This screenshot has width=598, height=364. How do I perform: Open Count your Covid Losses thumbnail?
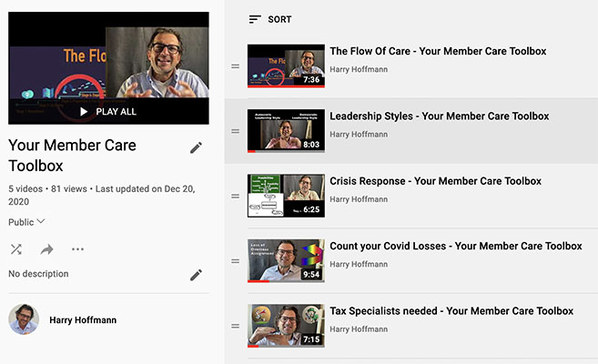point(286,260)
